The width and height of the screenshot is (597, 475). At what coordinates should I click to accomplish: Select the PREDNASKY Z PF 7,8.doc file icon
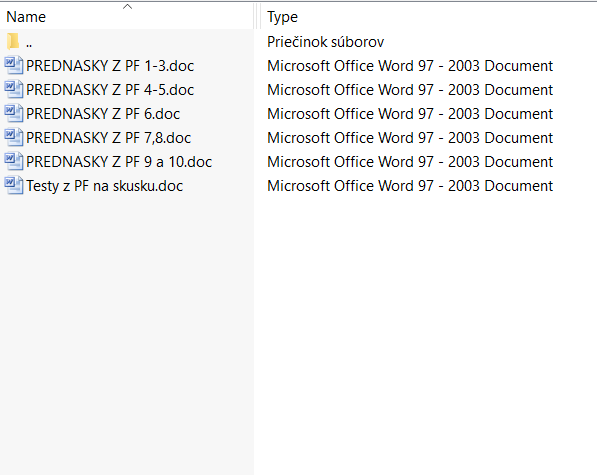click(14, 137)
